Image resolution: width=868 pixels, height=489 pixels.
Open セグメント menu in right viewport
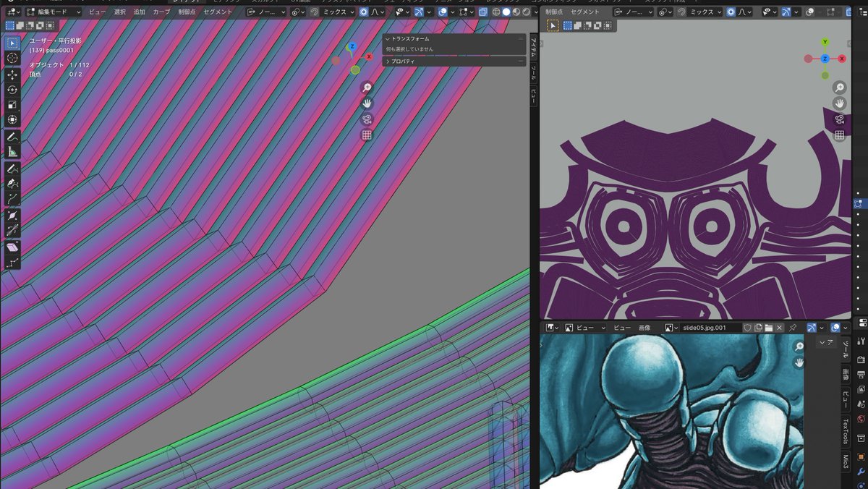[x=585, y=12]
